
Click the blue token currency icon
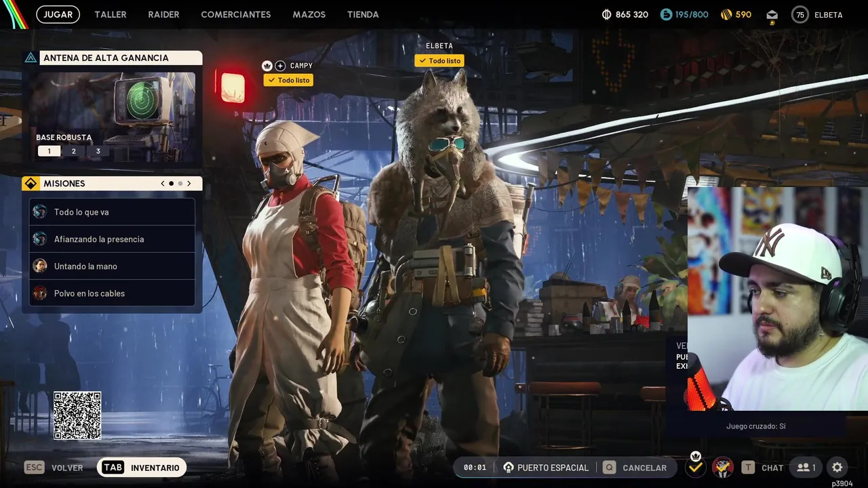point(667,14)
